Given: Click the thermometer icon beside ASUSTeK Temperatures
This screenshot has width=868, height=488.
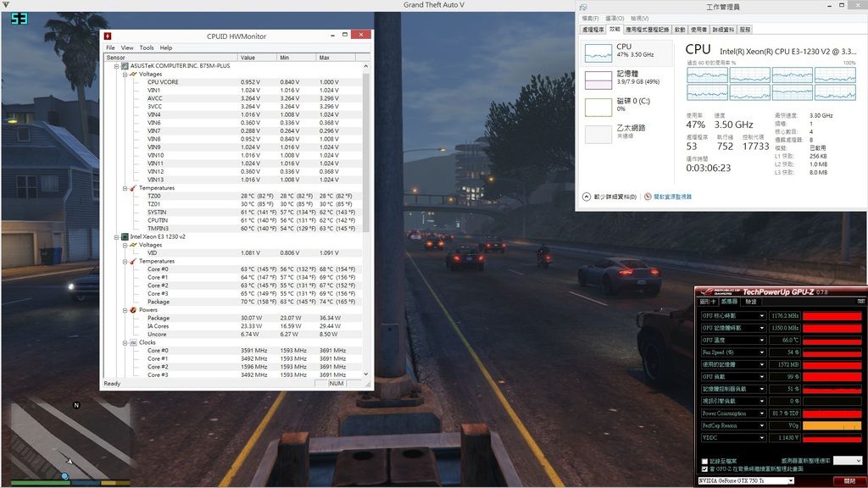Looking at the screenshot, I should [x=133, y=188].
